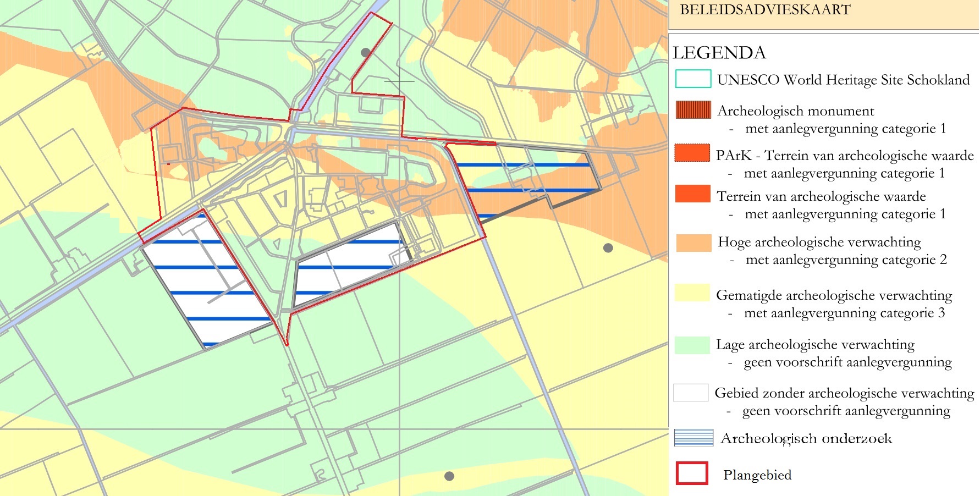Click the 'Gebied zonder archeologische verwachting' label
980x496 pixels.
pos(844,393)
